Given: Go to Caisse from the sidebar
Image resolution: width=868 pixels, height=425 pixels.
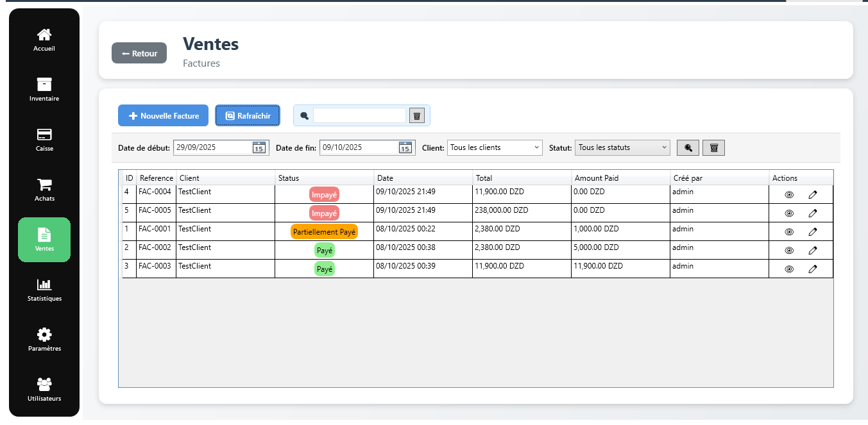Looking at the screenshot, I should click(44, 140).
